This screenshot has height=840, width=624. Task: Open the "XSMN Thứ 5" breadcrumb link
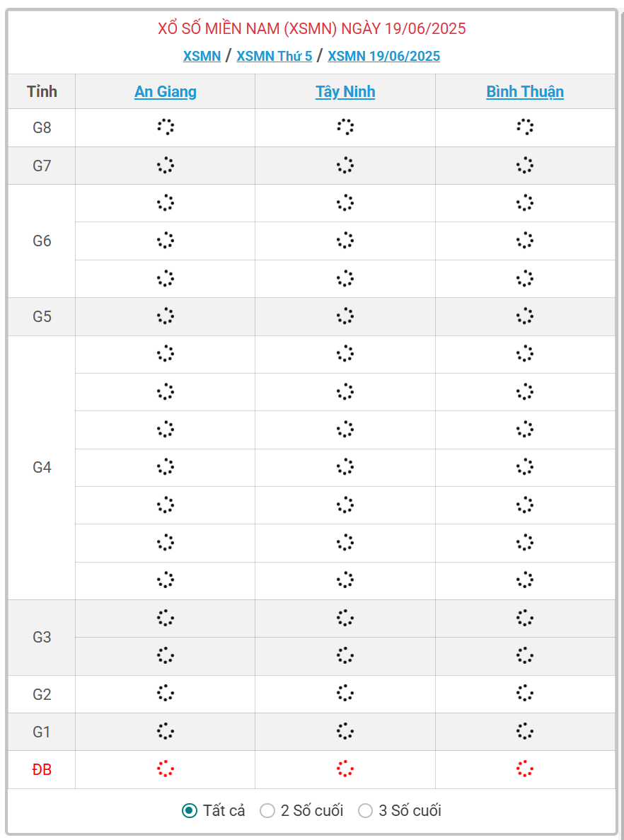(274, 56)
